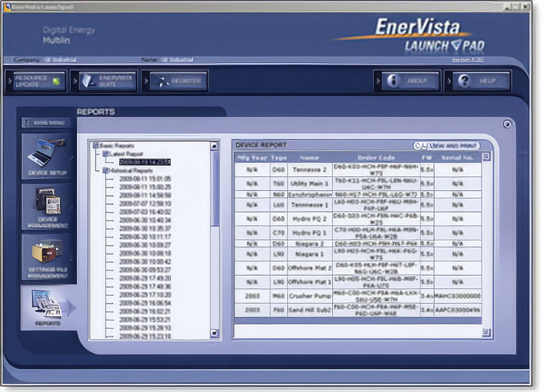
Task: Select report 2009-06-30 10:35:37
Action: click(145, 228)
